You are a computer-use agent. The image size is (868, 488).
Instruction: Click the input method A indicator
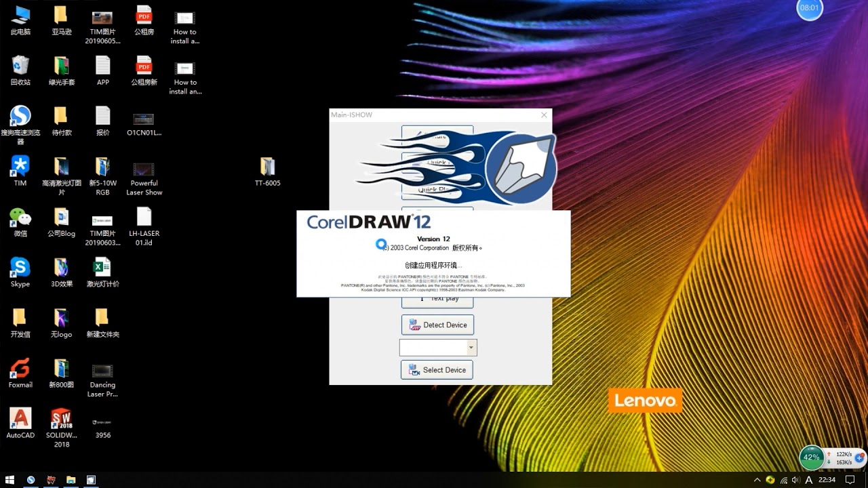pos(808,480)
